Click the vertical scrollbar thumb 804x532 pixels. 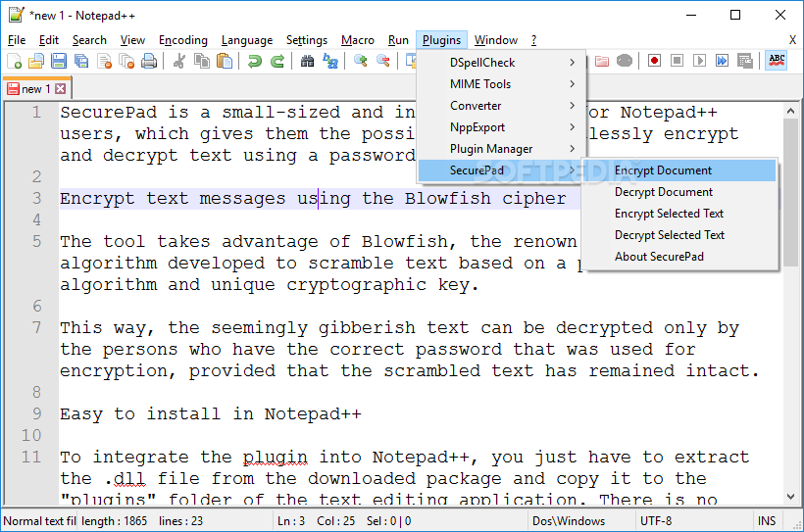point(790,192)
